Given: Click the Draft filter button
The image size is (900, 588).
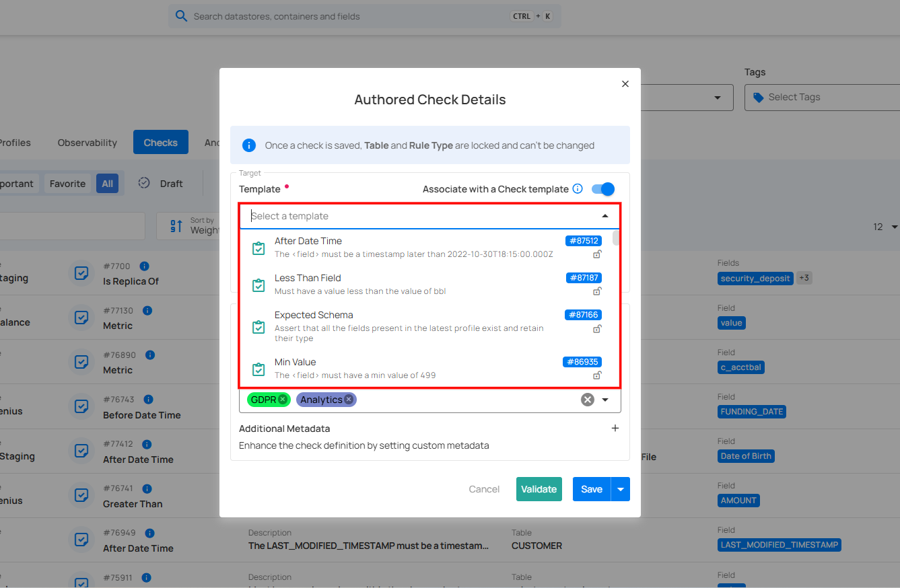Looking at the screenshot, I should pos(161,184).
